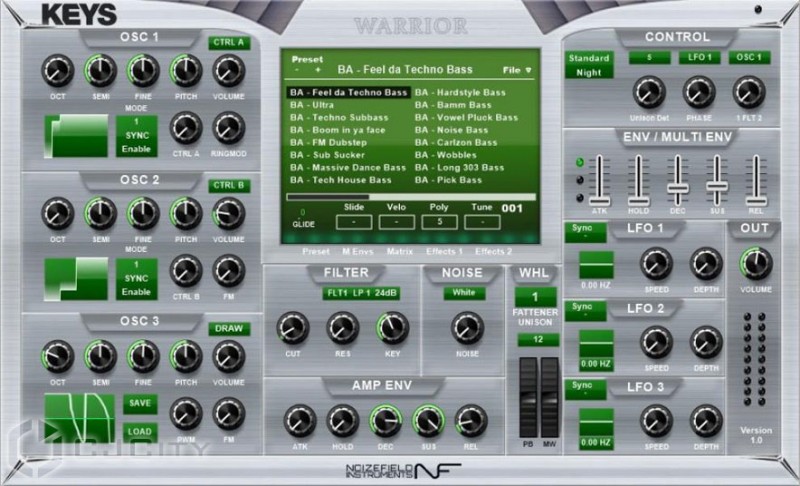Switch to the Preset tab
The image size is (800, 486).
coord(315,251)
